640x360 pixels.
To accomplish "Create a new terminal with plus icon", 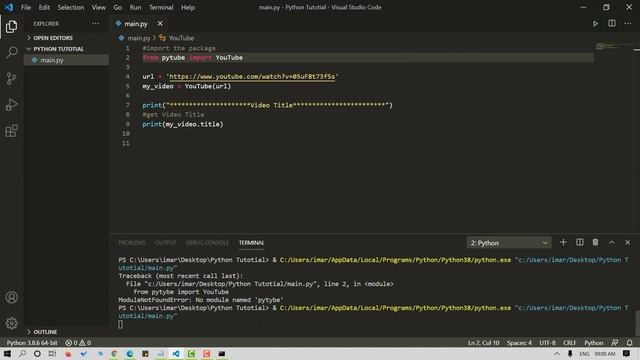I will click(563, 242).
